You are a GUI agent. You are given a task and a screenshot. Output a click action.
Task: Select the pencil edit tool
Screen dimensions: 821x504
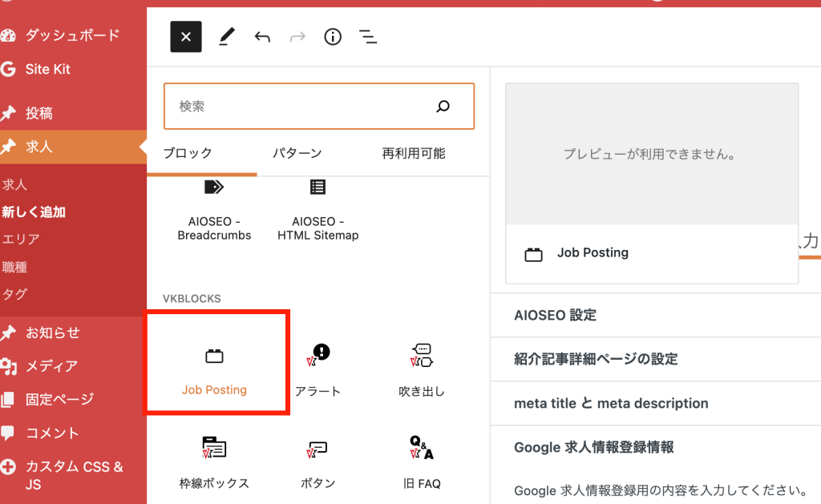point(227,37)
